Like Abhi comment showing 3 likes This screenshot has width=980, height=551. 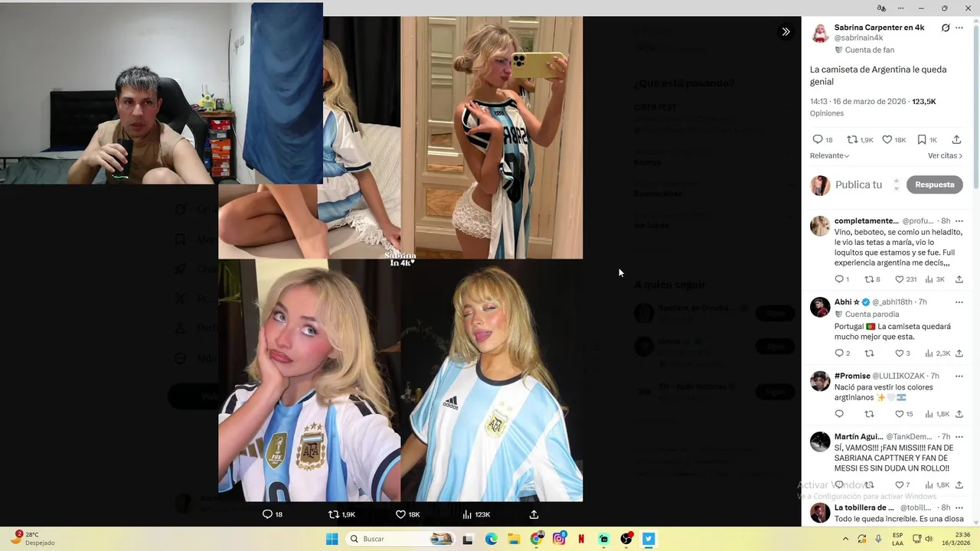tap(903, 354)
